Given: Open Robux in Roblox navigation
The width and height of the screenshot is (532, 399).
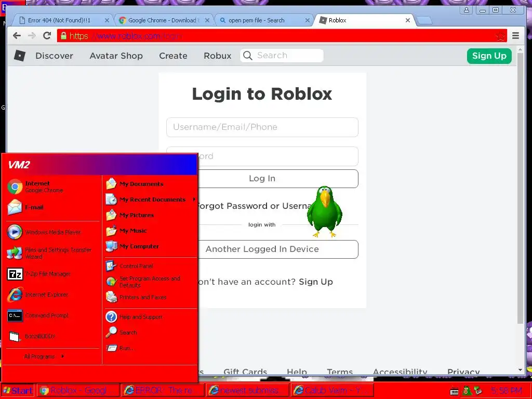Looking at the screenshot, I should pyautogui.click(x=218, y=56).
